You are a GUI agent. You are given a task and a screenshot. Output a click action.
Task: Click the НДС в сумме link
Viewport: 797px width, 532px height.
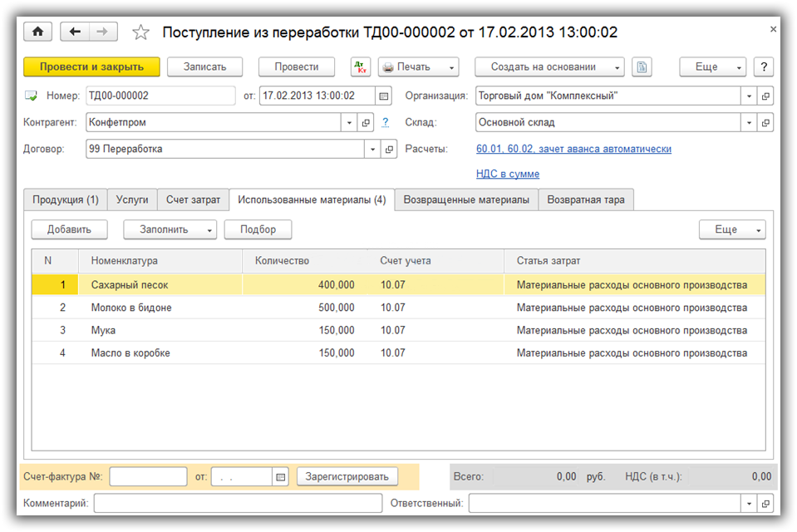point(507,174)
